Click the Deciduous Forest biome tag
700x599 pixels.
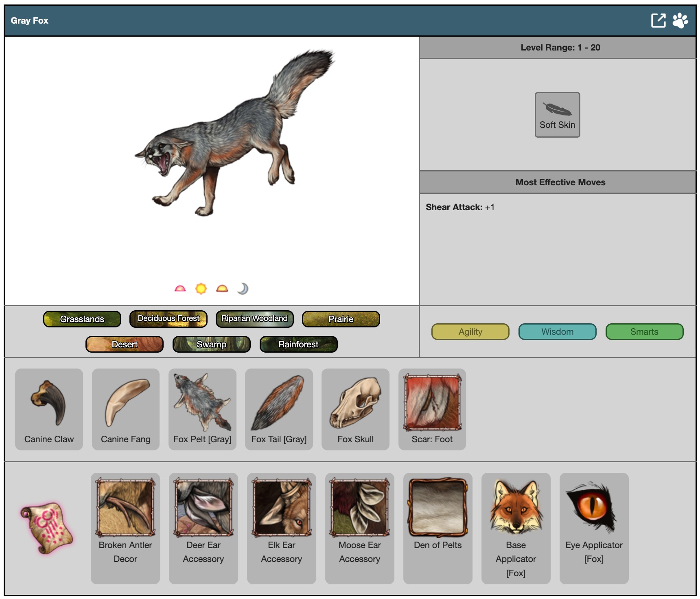click(168, 319)
